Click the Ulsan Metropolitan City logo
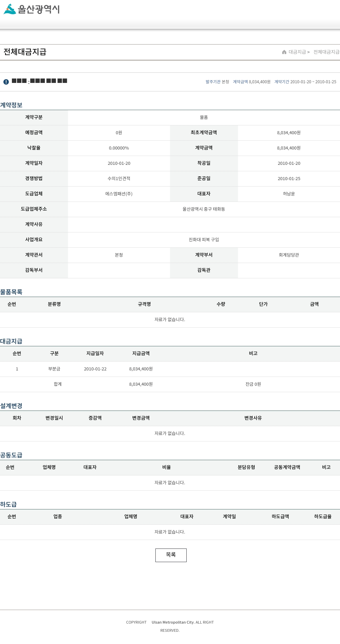 [x=32, y=9]
